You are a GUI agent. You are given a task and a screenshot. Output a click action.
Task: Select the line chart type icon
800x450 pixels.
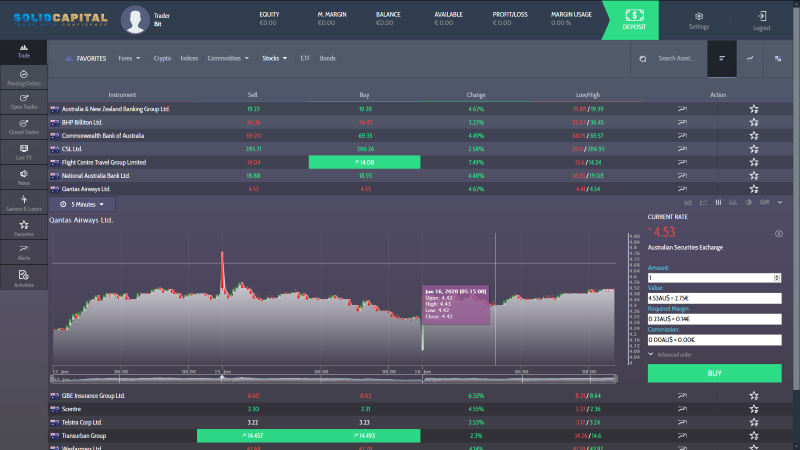click(x=704, y=203)
